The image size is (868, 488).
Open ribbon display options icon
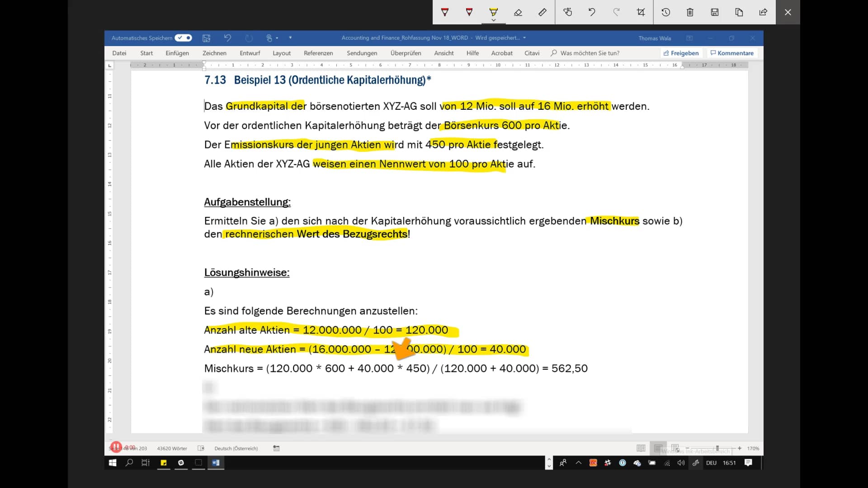click(689, 38)
